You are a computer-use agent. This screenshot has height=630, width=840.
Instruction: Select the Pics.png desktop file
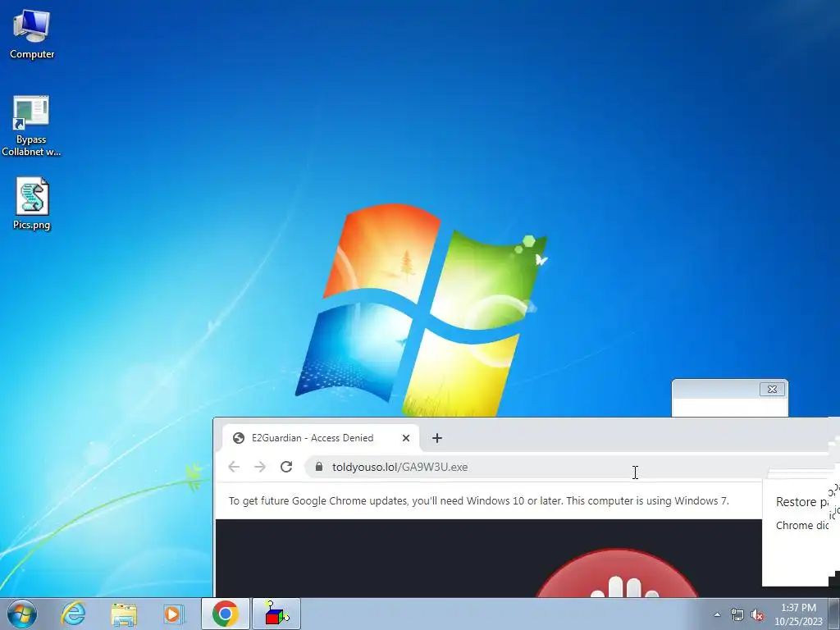point(32,203)
